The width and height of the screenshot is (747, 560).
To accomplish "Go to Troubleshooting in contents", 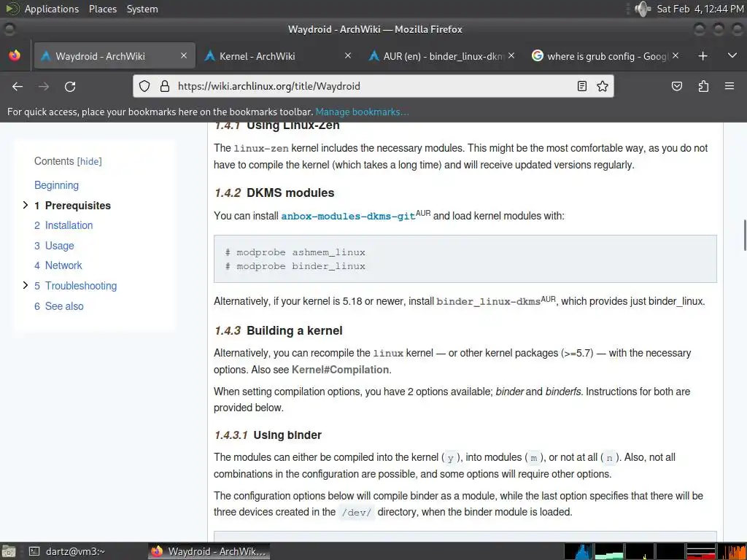I will coord(80,286).
